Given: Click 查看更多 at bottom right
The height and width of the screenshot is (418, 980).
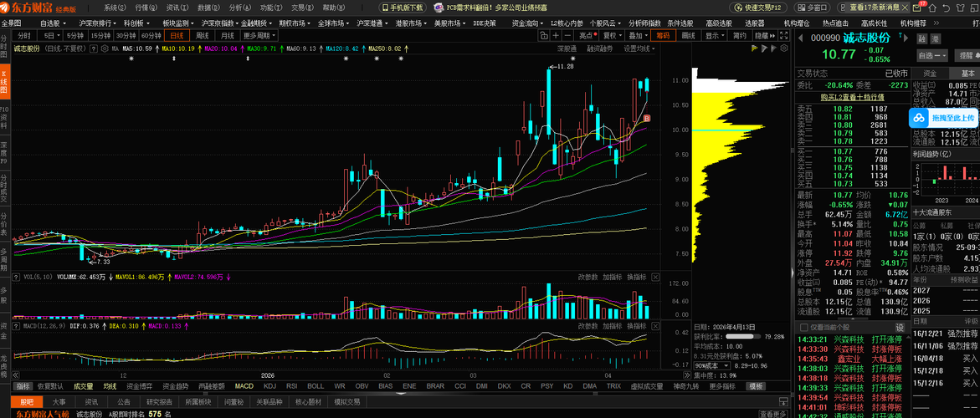Looking at the screenshot, I should tap(774, 414).
